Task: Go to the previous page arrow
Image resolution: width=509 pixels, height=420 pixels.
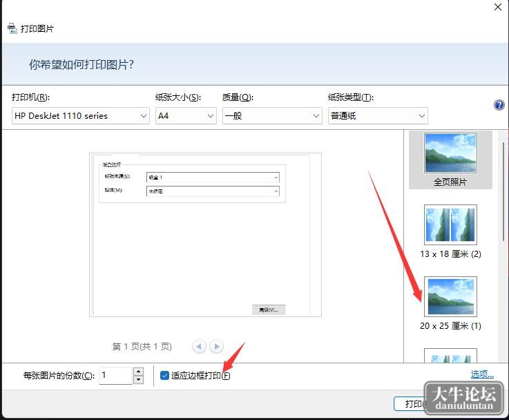Action: coord(199,346)
